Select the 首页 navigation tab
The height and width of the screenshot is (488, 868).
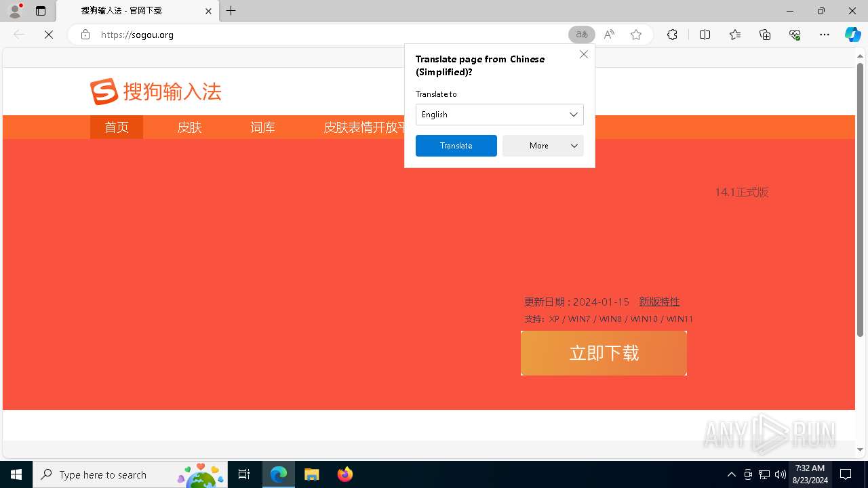tap(117, 127)
